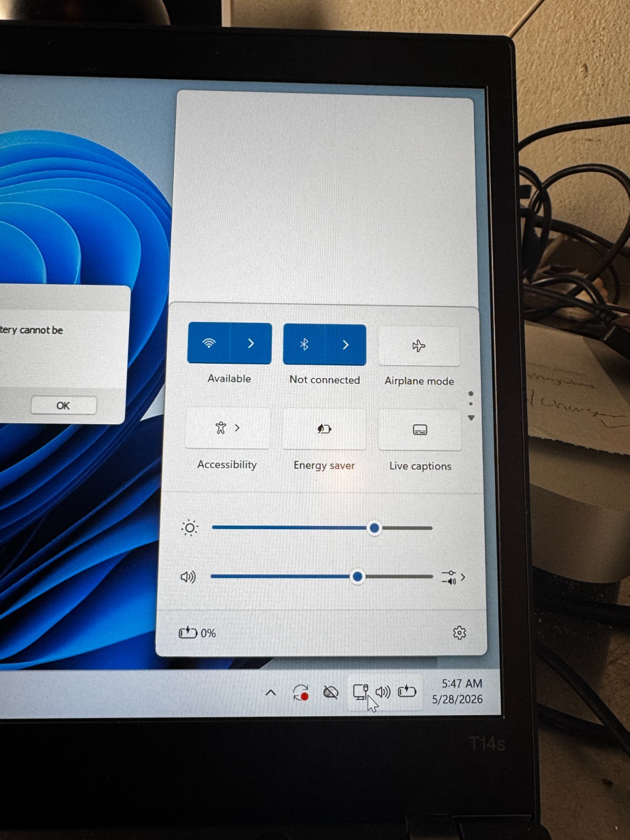Open the sound output selector icon

click(449, 577)
